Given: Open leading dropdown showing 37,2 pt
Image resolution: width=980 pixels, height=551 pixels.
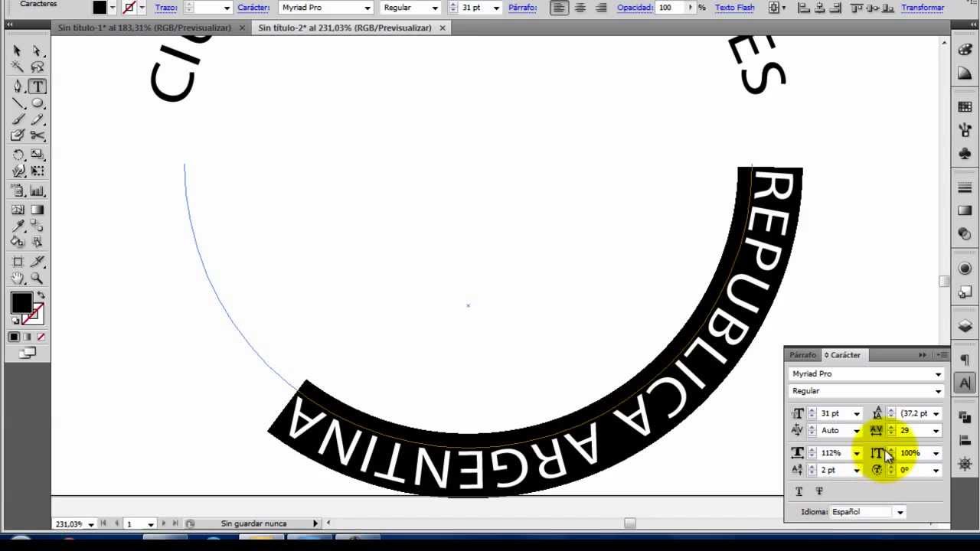Looking at the screenshot, I should pos(936,414).
